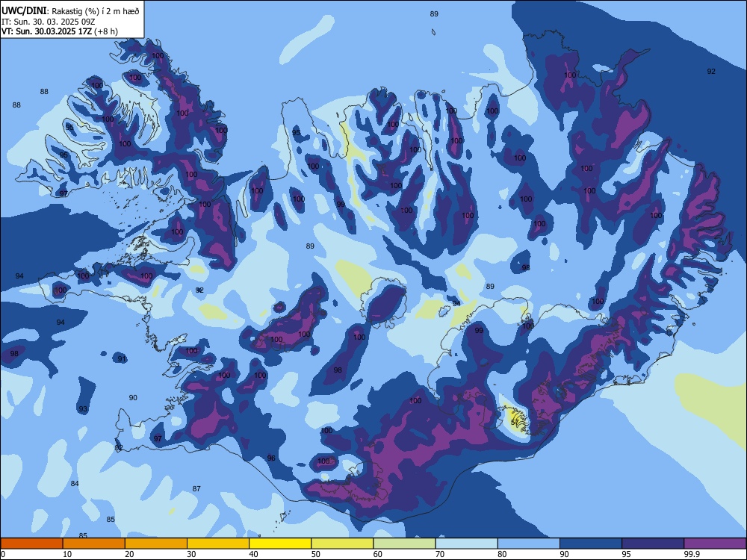Screen dimensions: 747x560
Task: Click the legend tick label '0'
Action: (2, 554)
